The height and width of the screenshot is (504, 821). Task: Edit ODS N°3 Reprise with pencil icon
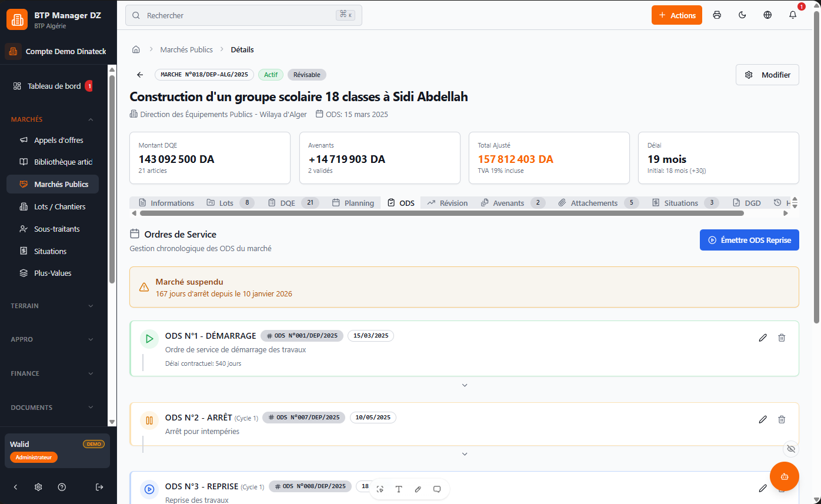pyautogui.click(x=763, y=488)
